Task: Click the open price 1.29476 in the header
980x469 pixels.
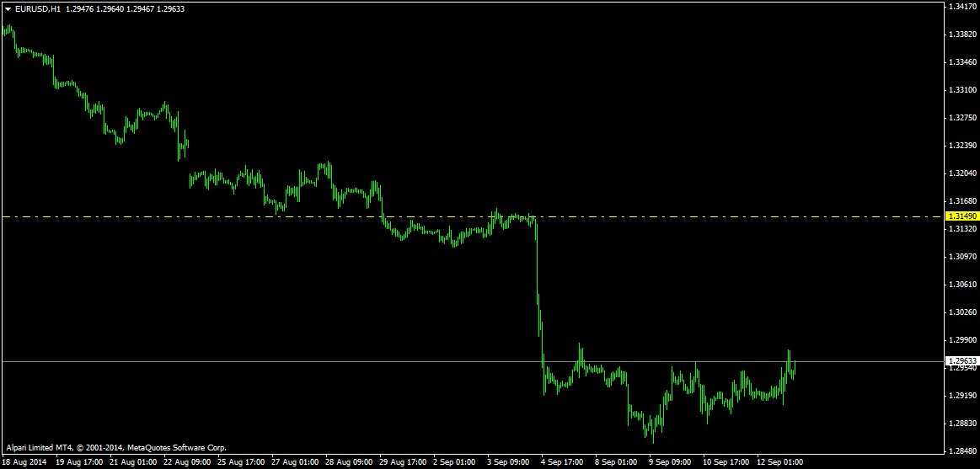Action: [79, 9]
